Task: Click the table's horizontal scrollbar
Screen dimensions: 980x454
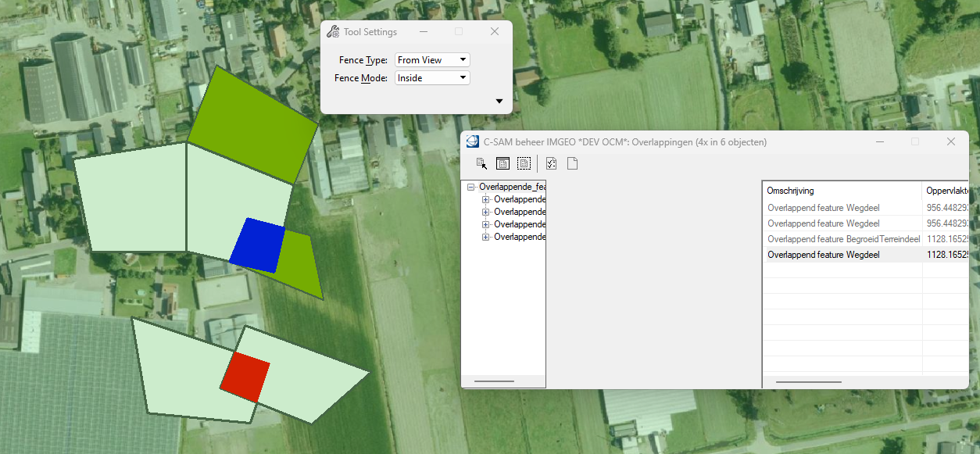Action: 808,382
